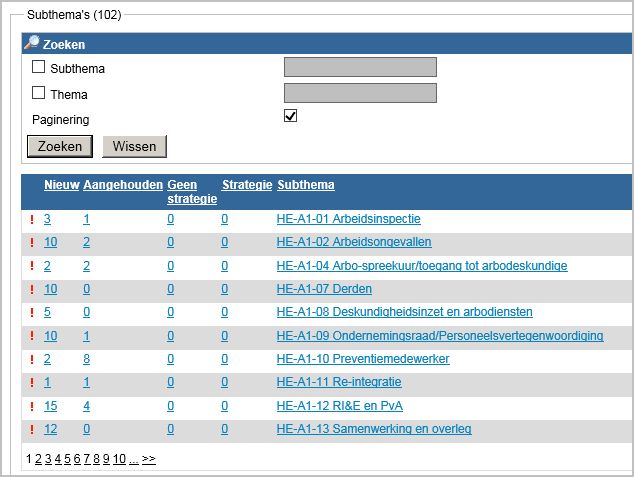This screenshot has height=477, width=634.
Task: Click the magnifier icon beside Zoeken header
Action: pos(31,43)
